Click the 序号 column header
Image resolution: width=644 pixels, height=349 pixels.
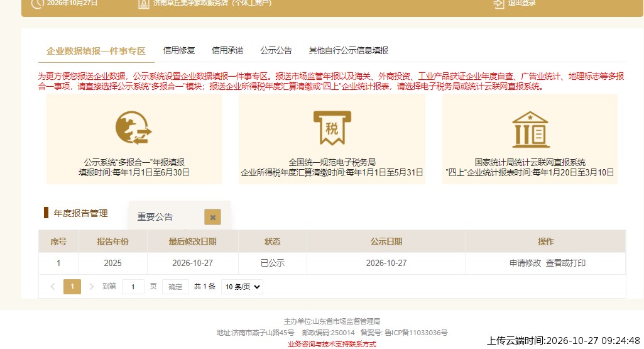pos(58,241)
